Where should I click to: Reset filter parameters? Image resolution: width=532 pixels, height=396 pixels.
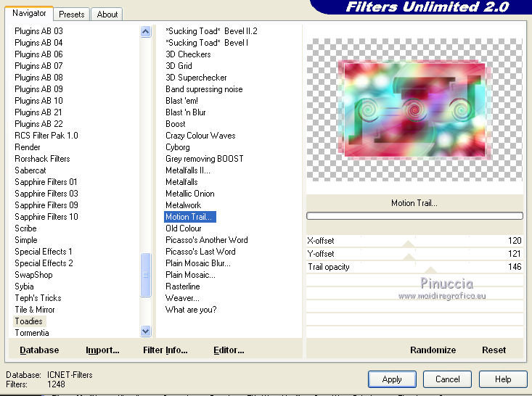point(494,350)
